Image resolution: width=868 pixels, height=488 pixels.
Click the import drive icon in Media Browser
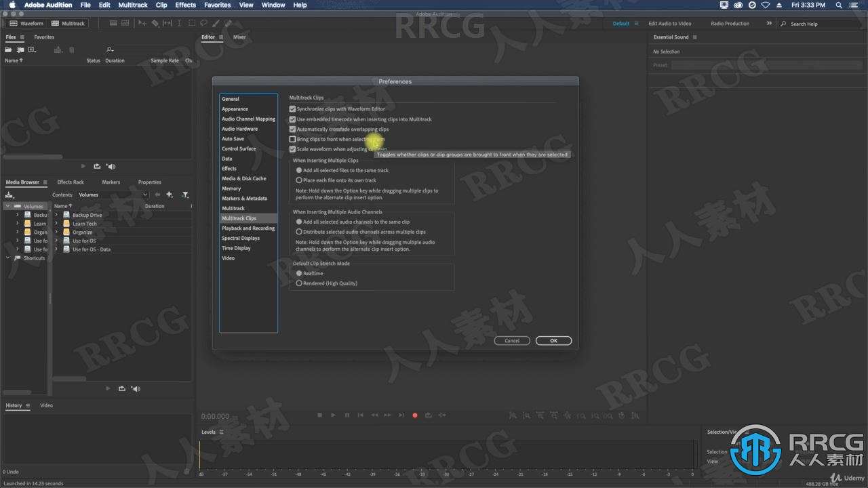9,195
